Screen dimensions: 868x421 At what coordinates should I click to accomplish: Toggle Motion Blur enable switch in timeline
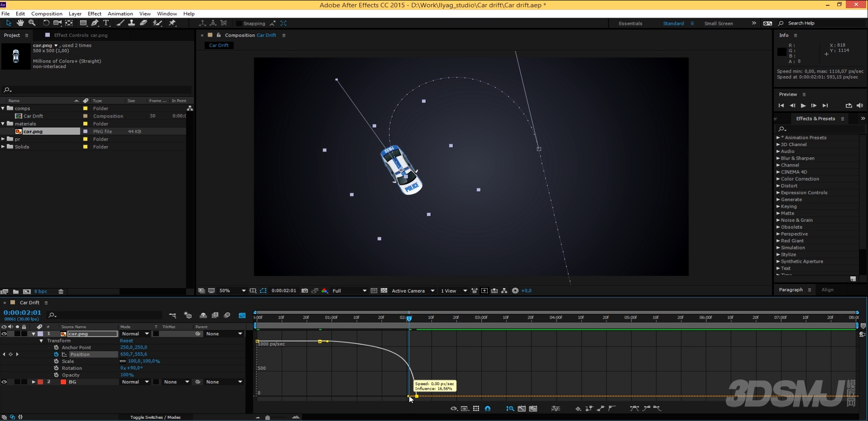pos(227,315)
